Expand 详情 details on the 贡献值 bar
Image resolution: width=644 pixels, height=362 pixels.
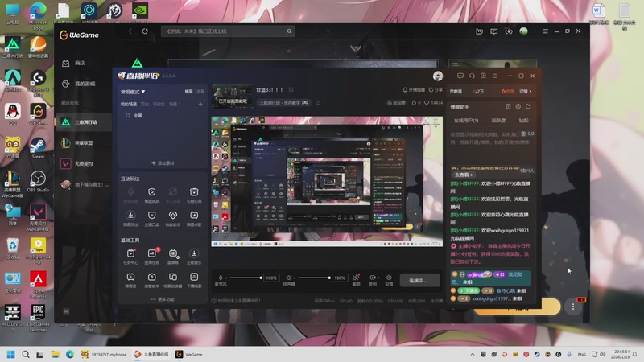tap(526, 91)
